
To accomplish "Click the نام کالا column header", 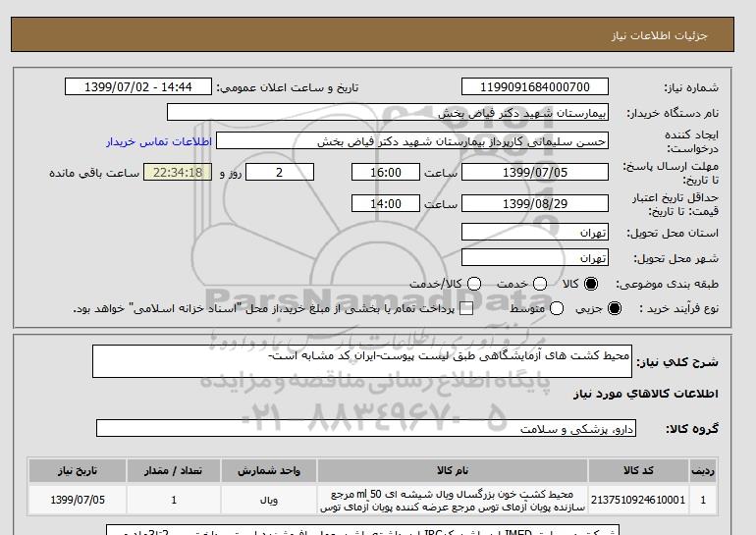I will (453, 471).
